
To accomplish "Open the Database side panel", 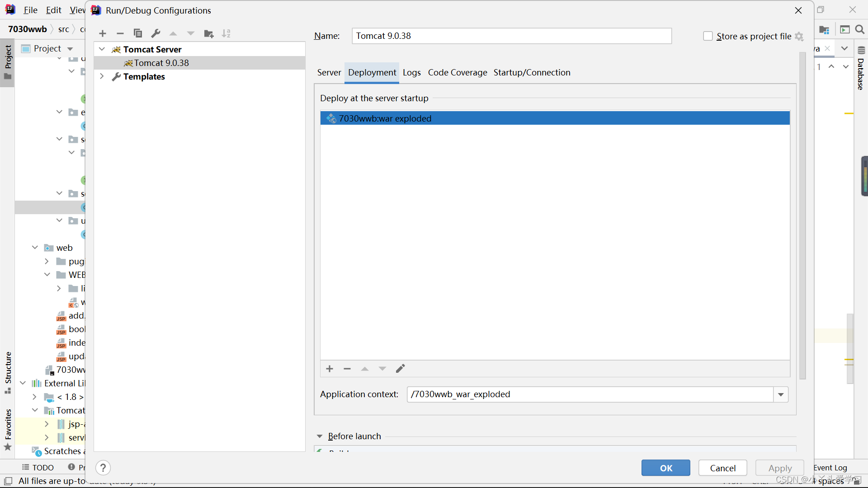I will click(x=861, y=69).
